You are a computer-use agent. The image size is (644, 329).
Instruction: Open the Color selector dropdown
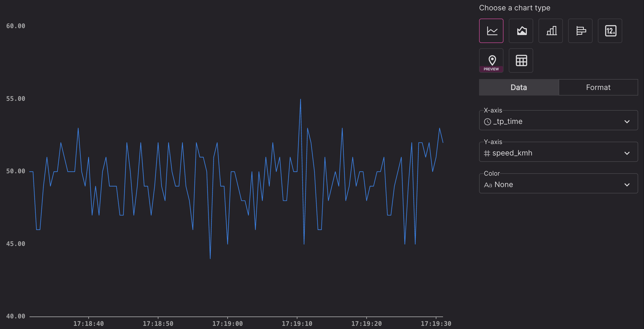click(x=627, y=184)
